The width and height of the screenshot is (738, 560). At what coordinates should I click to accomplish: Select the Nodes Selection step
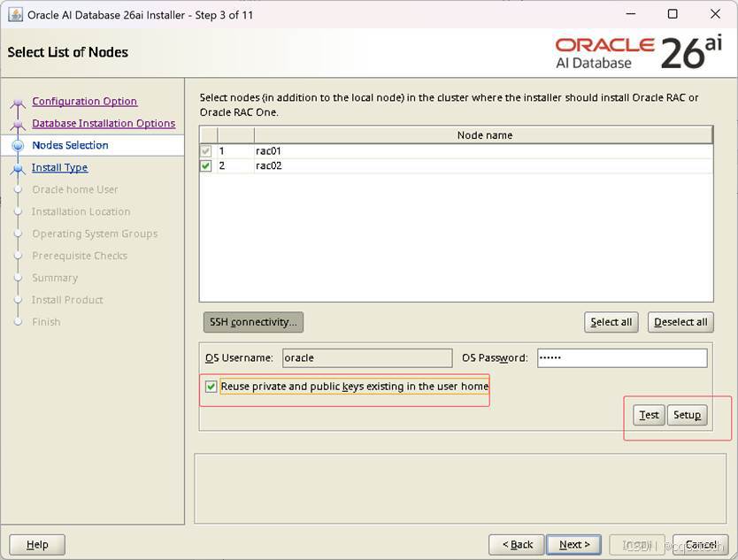pyautogui.click(x=70, y=145)
